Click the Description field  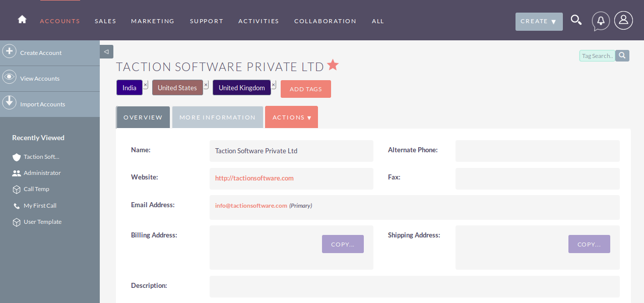coord(415,286)
